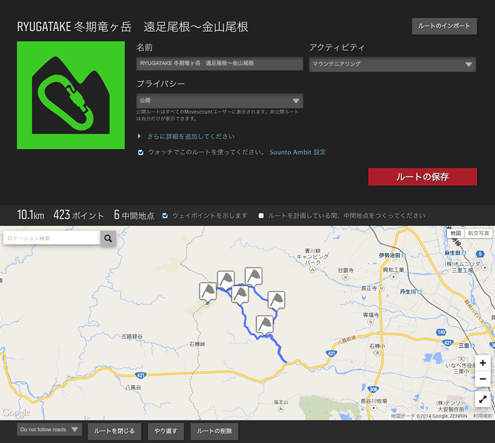Enable create waypoints while planning checkbox
495x443 pixels.
tap(261, 216)
